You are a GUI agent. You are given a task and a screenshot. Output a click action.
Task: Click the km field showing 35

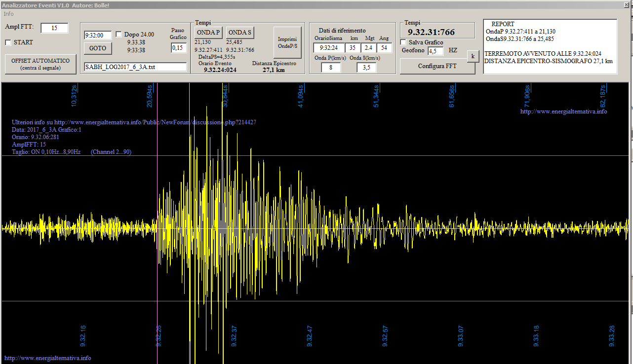tap(352, 48)
